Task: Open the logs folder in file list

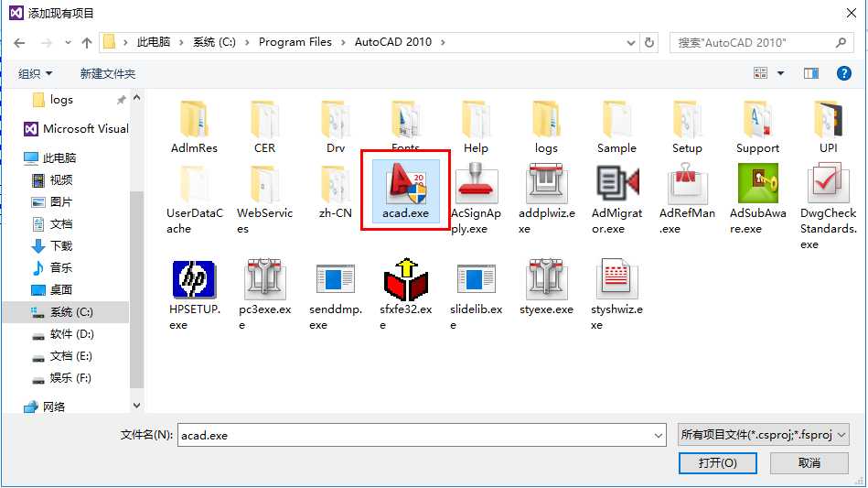Action: (546, 119)
